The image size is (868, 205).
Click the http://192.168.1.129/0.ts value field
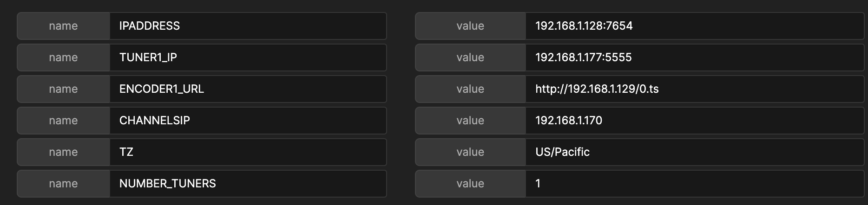coord(694,89)
